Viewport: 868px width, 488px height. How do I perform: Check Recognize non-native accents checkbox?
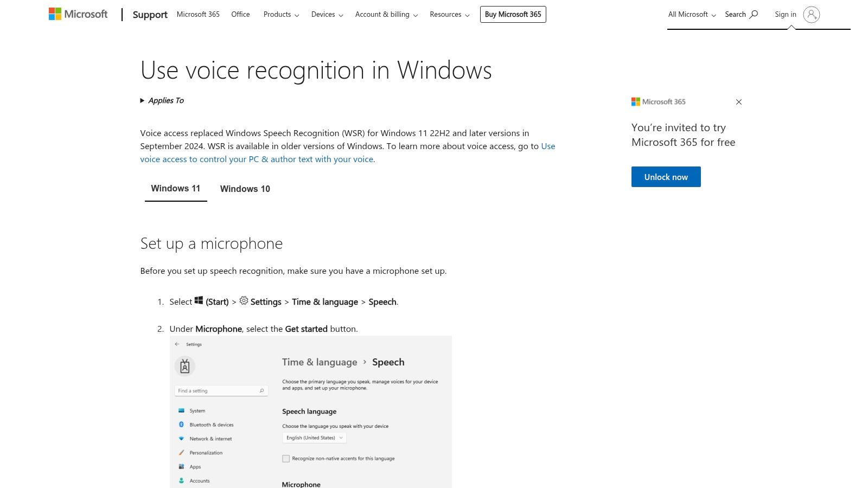coord(286,459)
